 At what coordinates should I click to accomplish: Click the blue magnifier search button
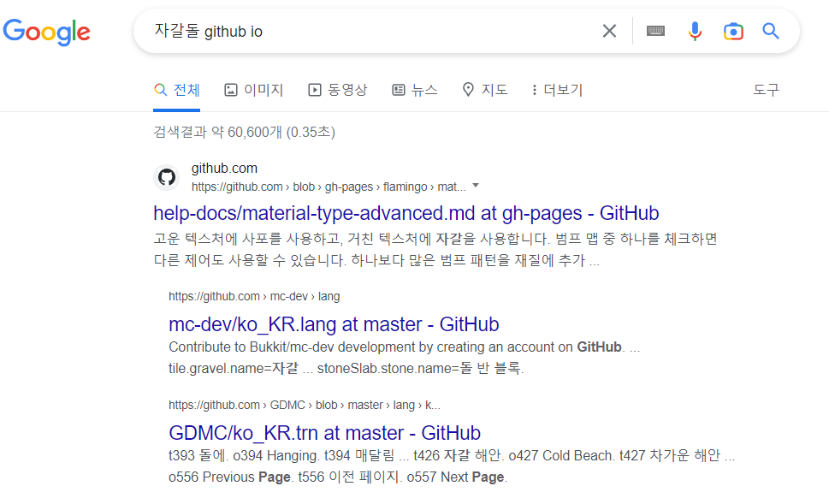771,32
